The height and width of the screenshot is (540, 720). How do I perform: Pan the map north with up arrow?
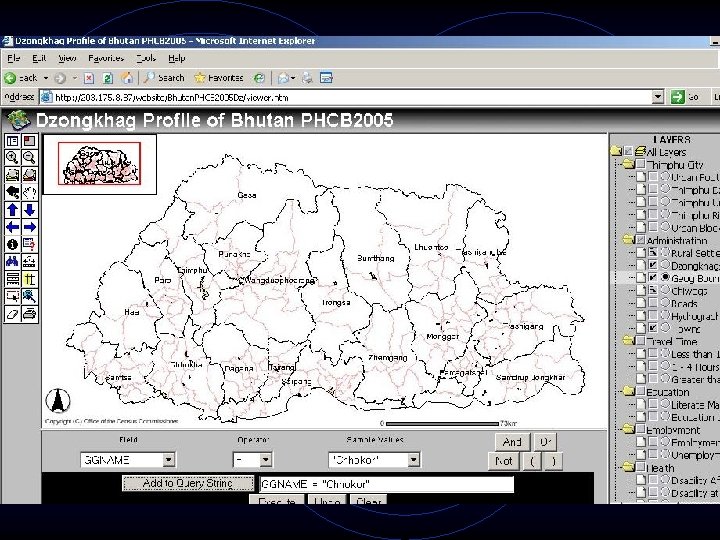click(12, 210)
